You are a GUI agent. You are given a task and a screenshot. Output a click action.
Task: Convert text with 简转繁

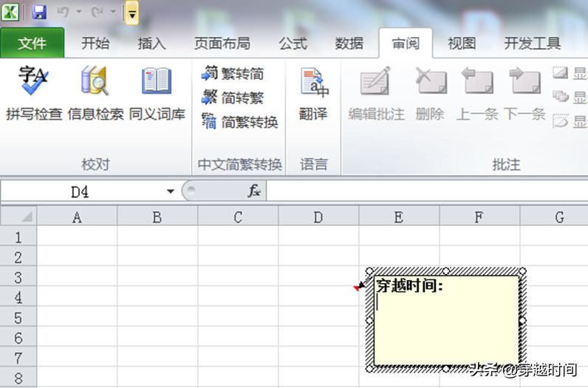(x=233, y=98)
